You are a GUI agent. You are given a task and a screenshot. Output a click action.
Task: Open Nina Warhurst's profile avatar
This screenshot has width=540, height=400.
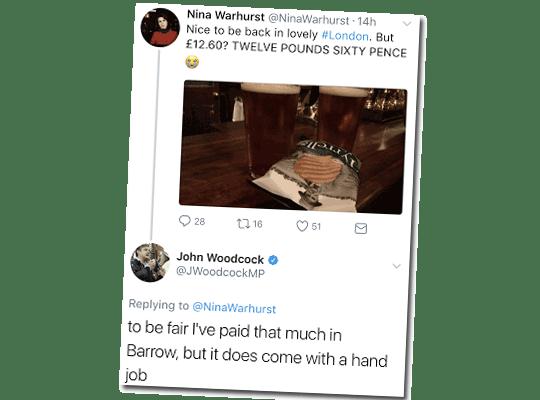pyautogui.click(x=160, y=28)
